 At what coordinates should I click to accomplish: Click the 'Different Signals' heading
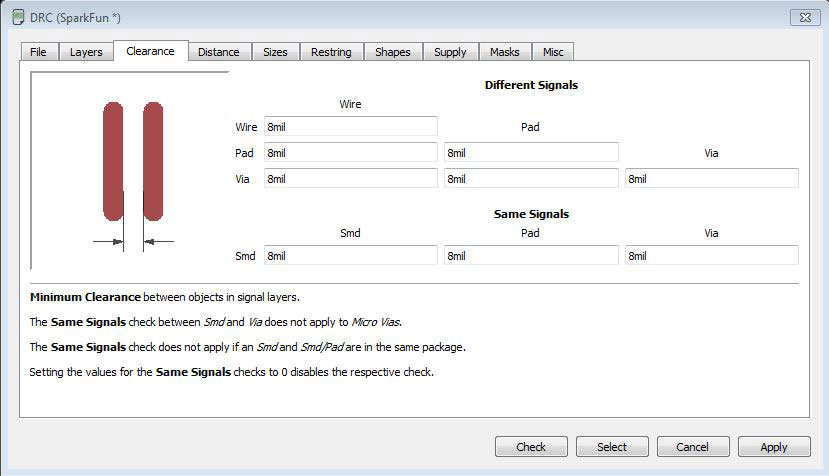(x=531, y=85)
